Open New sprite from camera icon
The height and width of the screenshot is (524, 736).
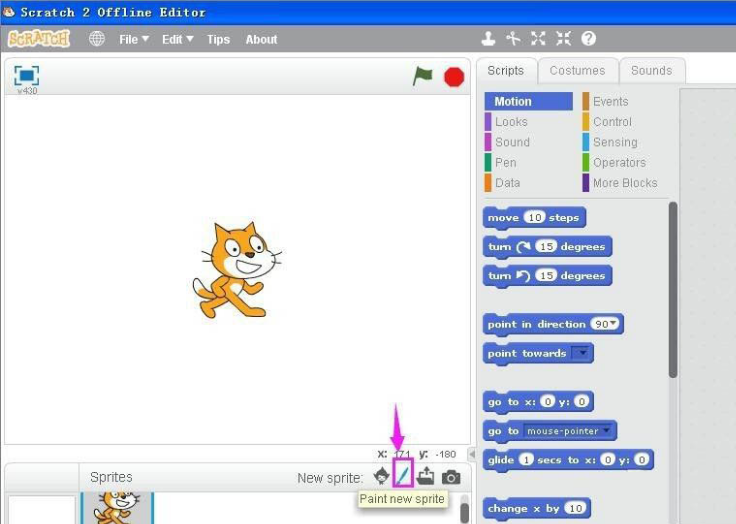(451, 477)
